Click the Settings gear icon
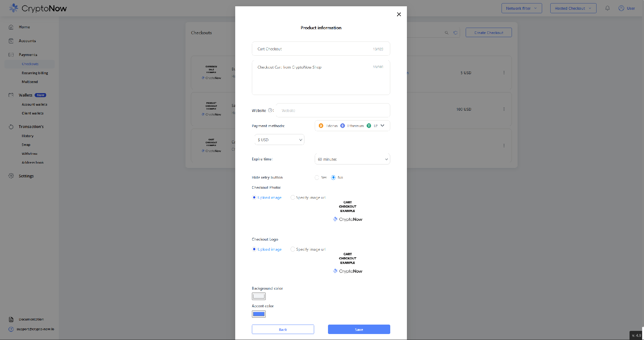This screenshot has width=644, height=340. 11,176
